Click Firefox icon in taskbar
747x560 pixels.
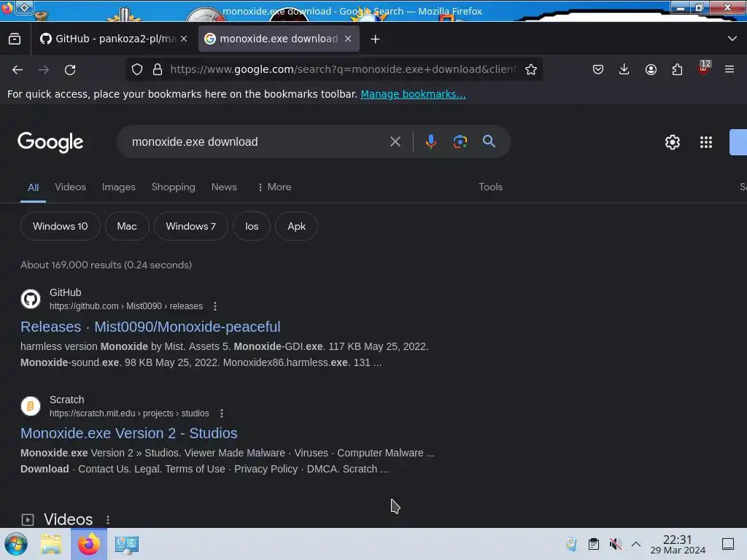point(88,544)
